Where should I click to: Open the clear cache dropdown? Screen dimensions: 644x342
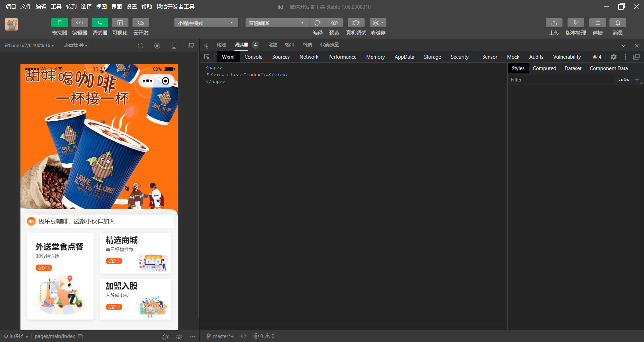378,23
